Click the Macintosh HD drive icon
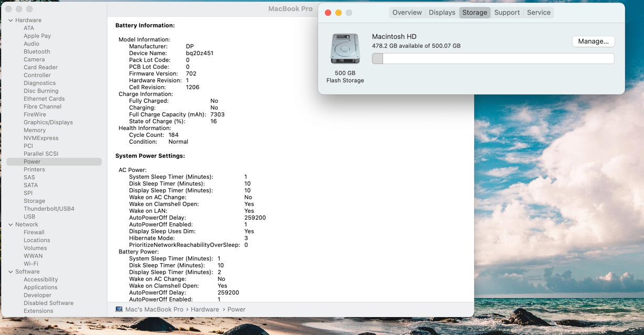 coord(345,49)
